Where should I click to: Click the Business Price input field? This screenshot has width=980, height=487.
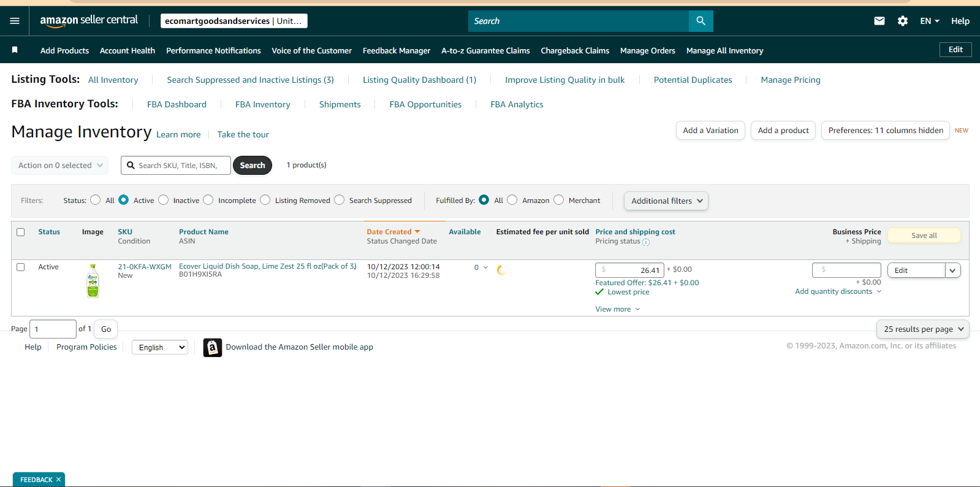846,270
